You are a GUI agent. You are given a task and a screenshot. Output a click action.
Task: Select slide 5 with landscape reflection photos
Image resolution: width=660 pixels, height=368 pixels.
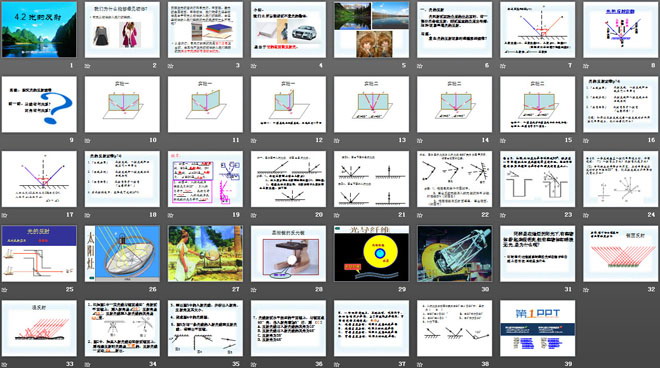click(371, 29)
